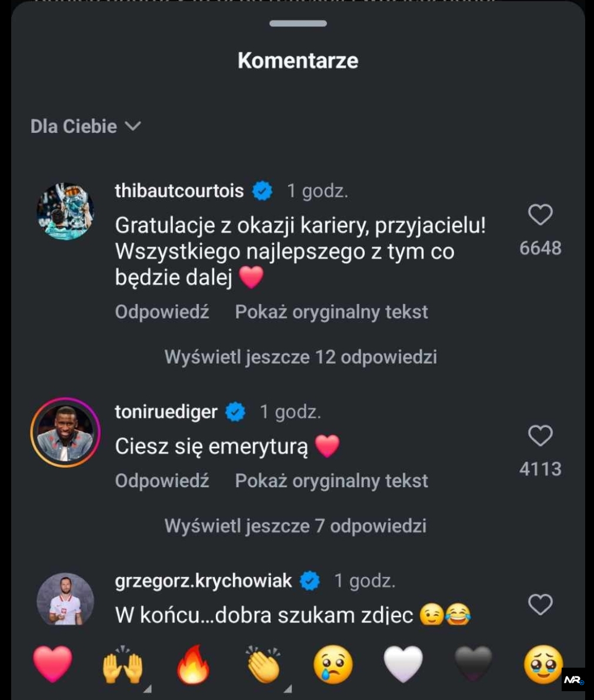
Task: Like thibautcourtois's comment
Action: coord(540,215)
